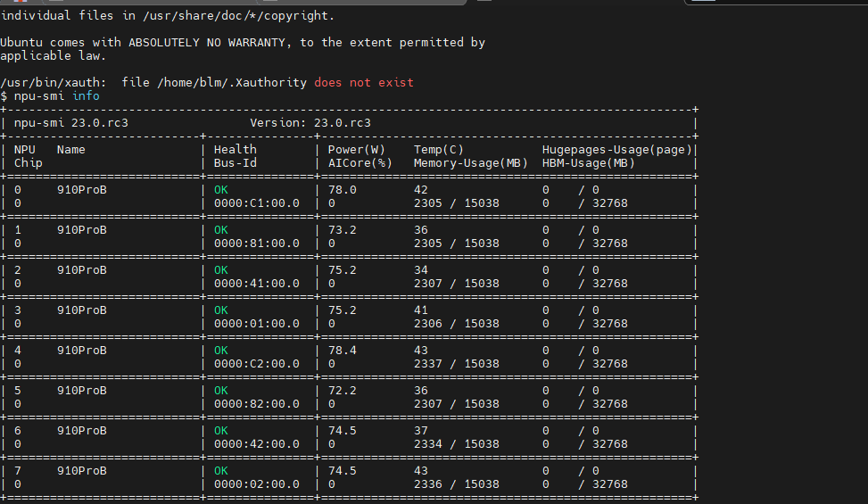Click bus ID 0000:82:00.0
The image size is (868, 504).
(x=257, y=403)
